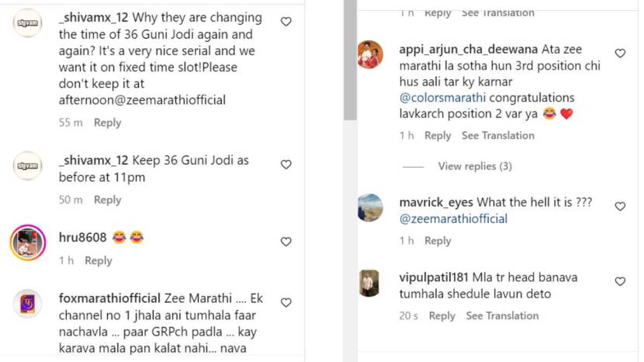The width and height of the screenshot is (644, 362).
Task: Like the "Keep 36 Guni Jodi" comment
Action: coord(286,165)
